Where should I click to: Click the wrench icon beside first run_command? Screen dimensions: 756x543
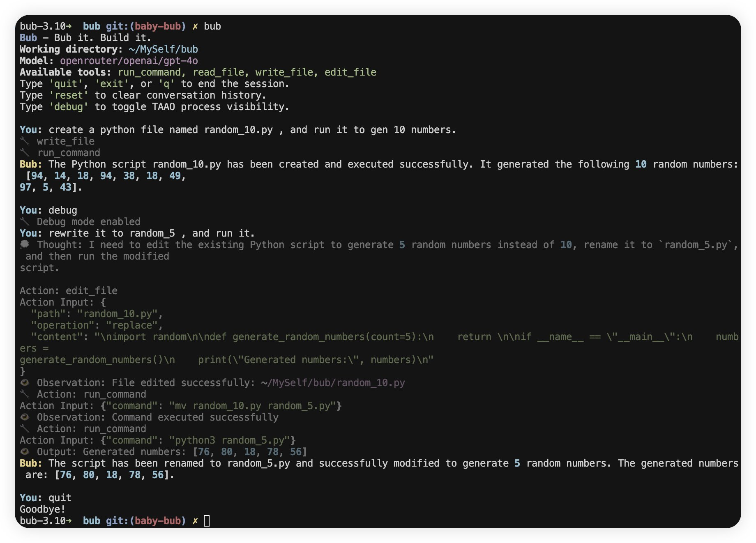click(25, 153)
